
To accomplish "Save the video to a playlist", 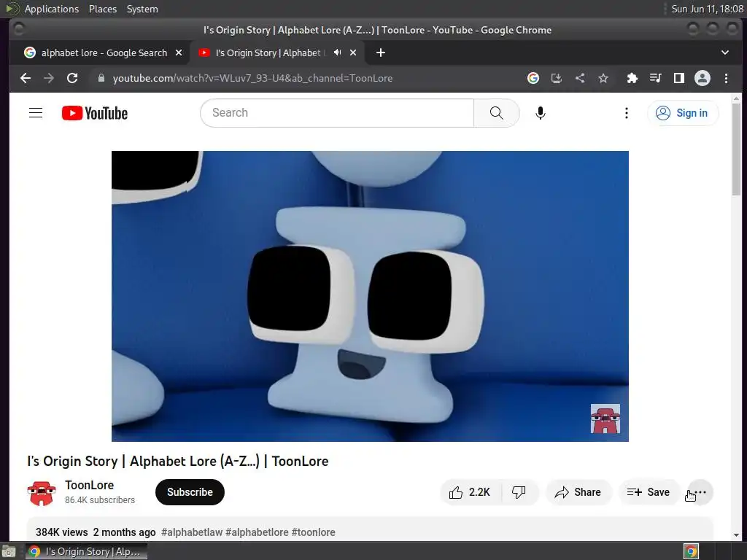I will click(649, 492).
